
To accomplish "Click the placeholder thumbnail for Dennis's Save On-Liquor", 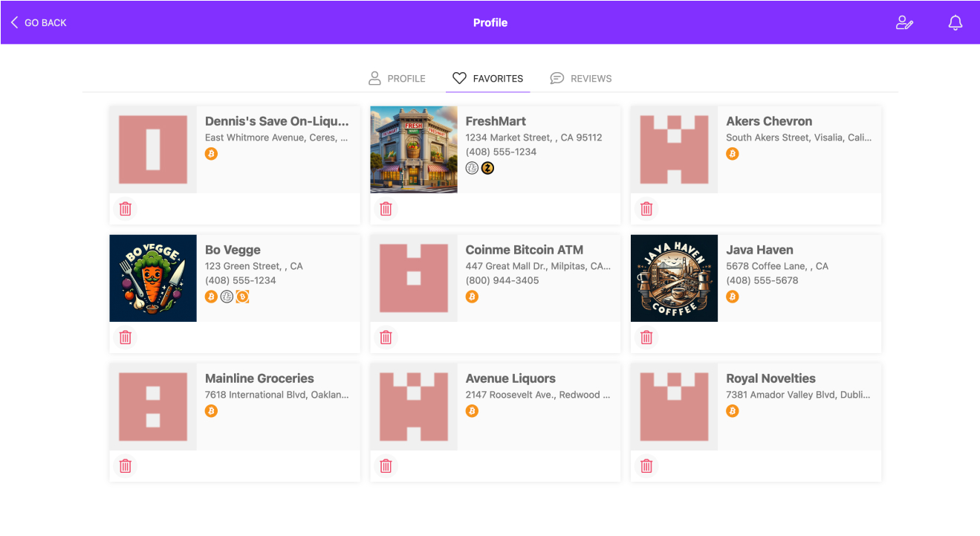I will tap(153, 149).
